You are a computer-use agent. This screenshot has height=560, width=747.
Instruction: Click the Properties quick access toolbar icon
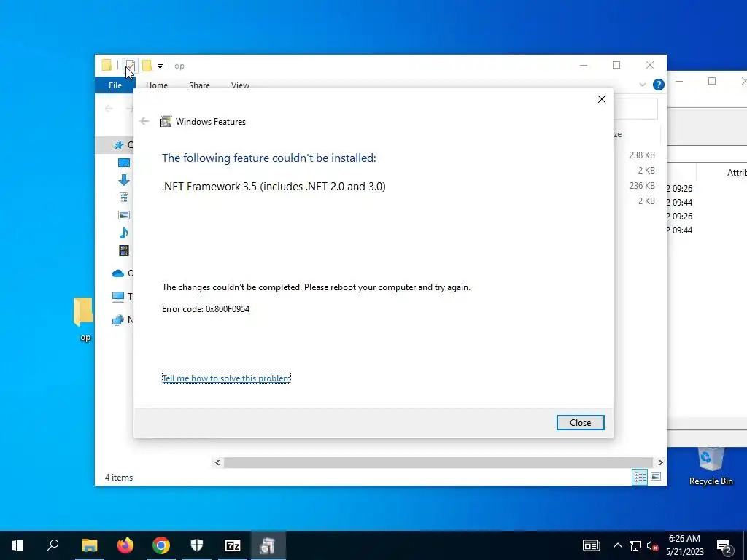coord(130,65)
